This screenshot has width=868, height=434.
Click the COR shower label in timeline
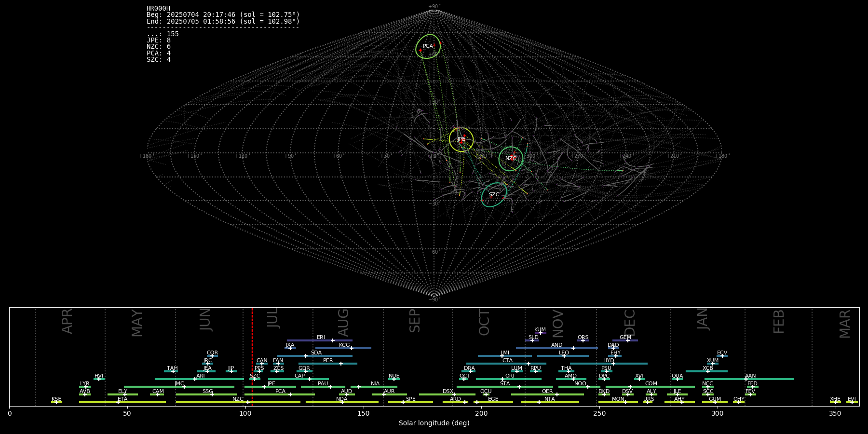[212, 353]
